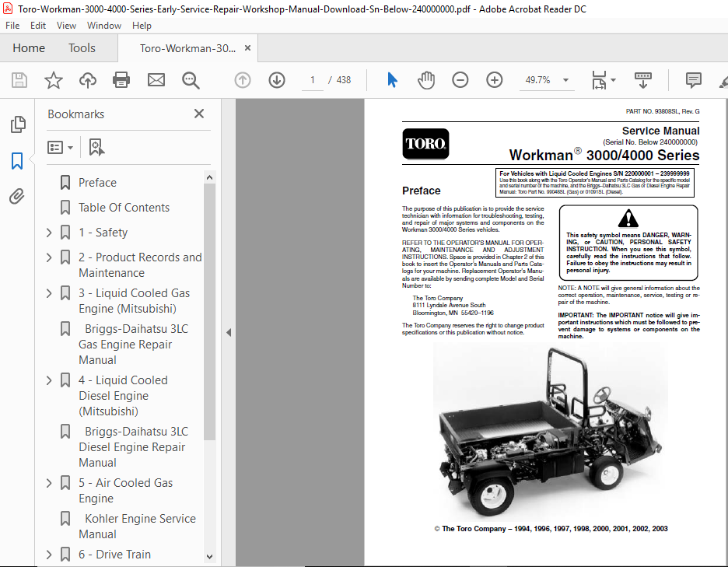Activate the Hand pan tool

(425, 80)
